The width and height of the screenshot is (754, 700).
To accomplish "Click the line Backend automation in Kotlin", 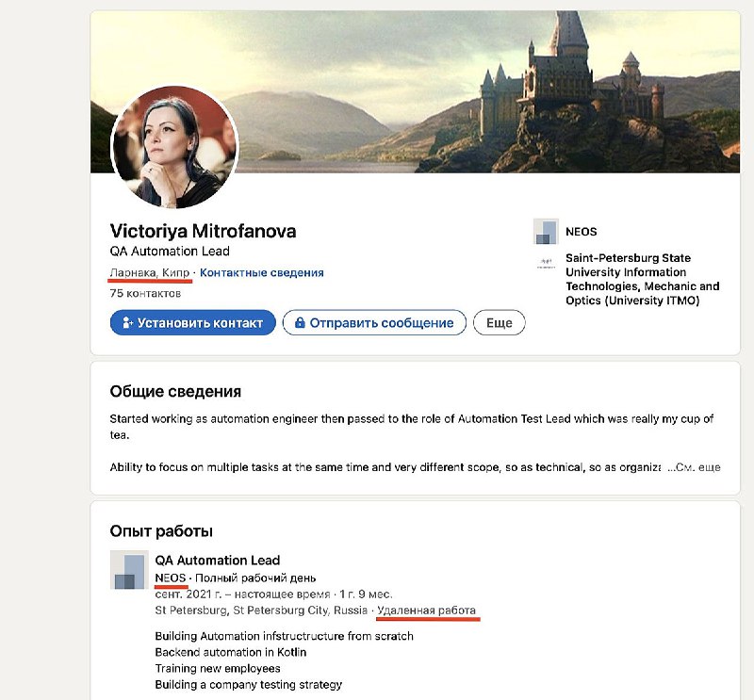I will [x=230, y=652].
